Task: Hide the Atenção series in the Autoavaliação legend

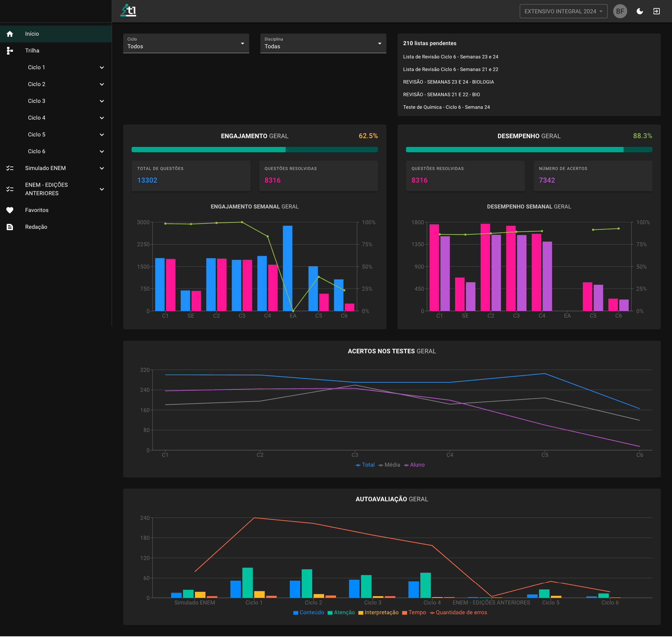Action: pyautogui.click(x=341, y=612)
